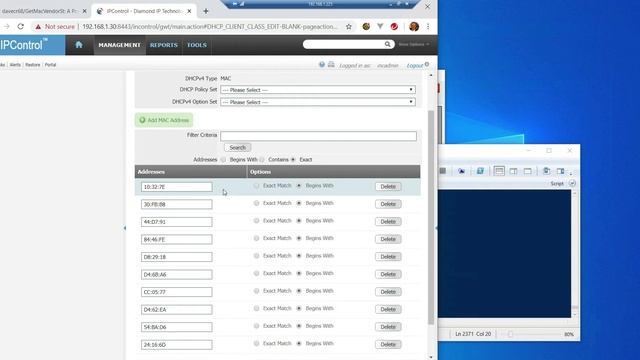Open the Alerts link in sub-navigation
This screenshot has height=360, width=640.
coord(15,65)
